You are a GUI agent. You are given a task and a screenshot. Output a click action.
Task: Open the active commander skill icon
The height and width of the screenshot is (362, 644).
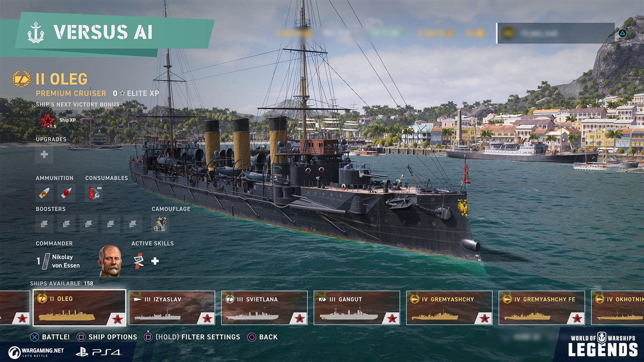pos(139,261)
